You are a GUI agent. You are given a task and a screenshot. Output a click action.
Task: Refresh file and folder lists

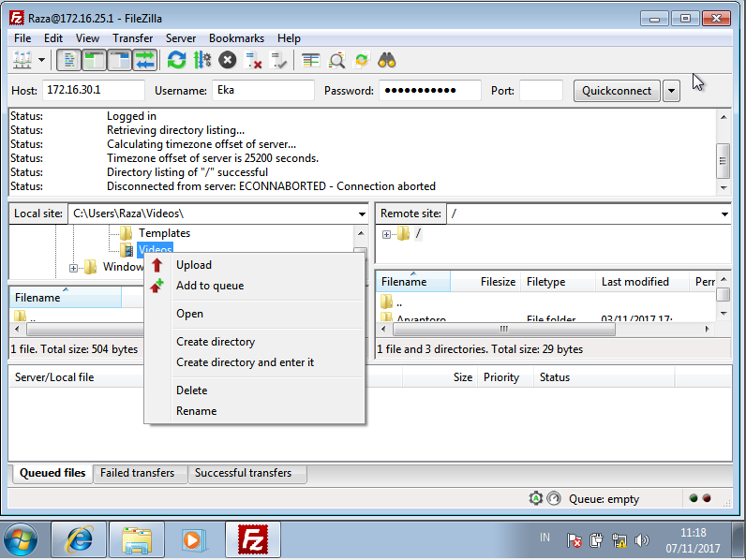[176, 60]
